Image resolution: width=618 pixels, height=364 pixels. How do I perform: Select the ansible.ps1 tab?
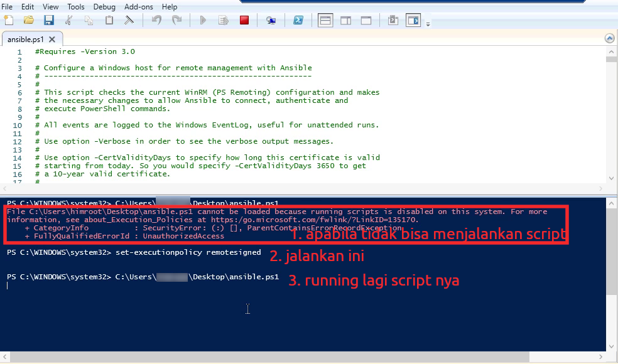tap(26, 39)
